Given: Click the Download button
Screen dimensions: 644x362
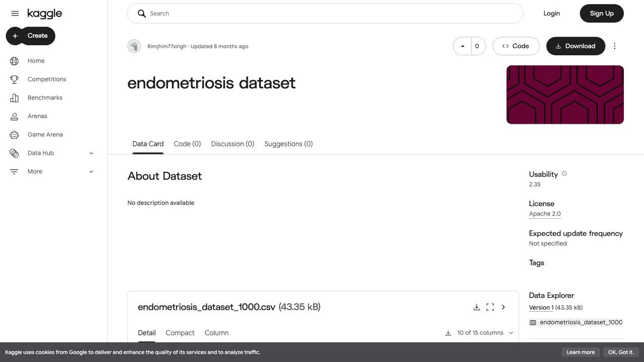Looking at the screenshot, I should (x=576, y=46).
